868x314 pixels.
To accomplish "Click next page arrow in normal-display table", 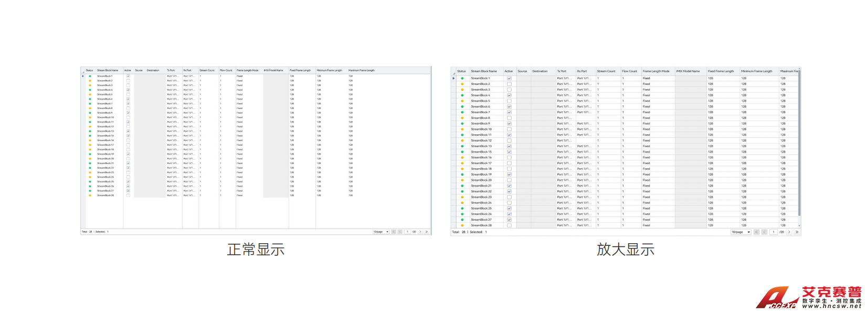I will (x=420, y=232).
